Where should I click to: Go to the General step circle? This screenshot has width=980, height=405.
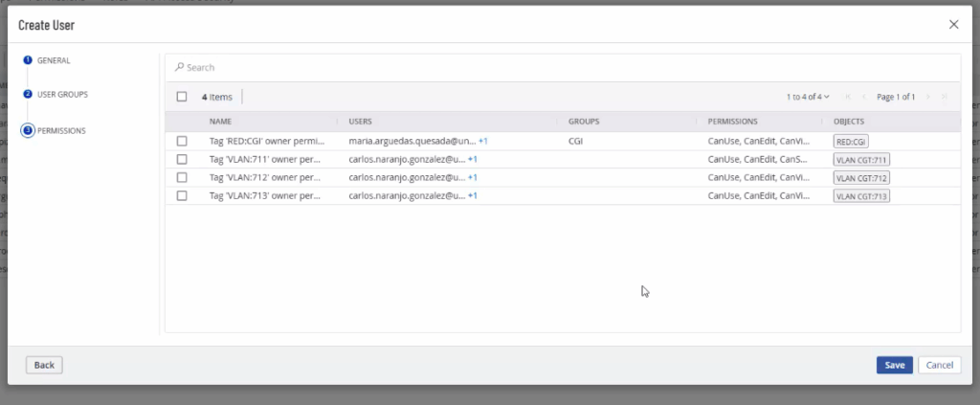28,60
